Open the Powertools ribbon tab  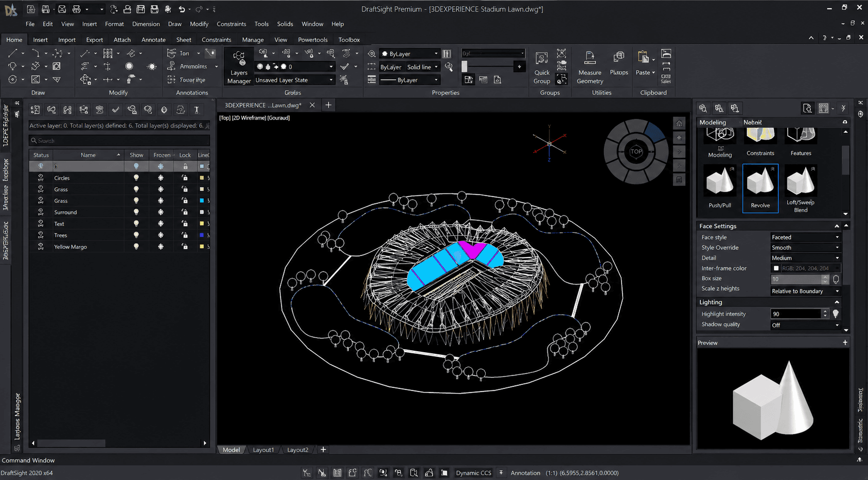(312, 40)
